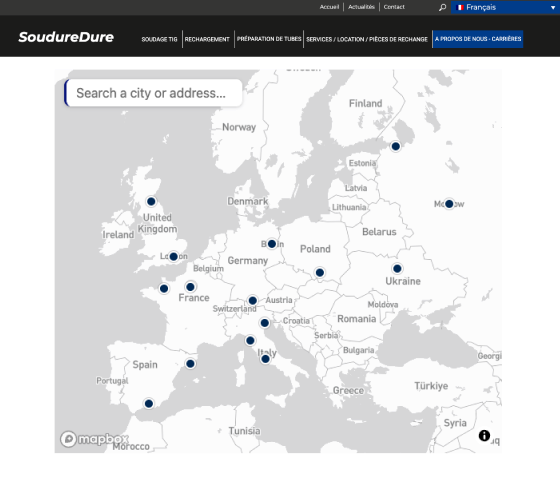Click the city or address search field
Viewport: 560px width, 480px height.
tap(154, 93)
